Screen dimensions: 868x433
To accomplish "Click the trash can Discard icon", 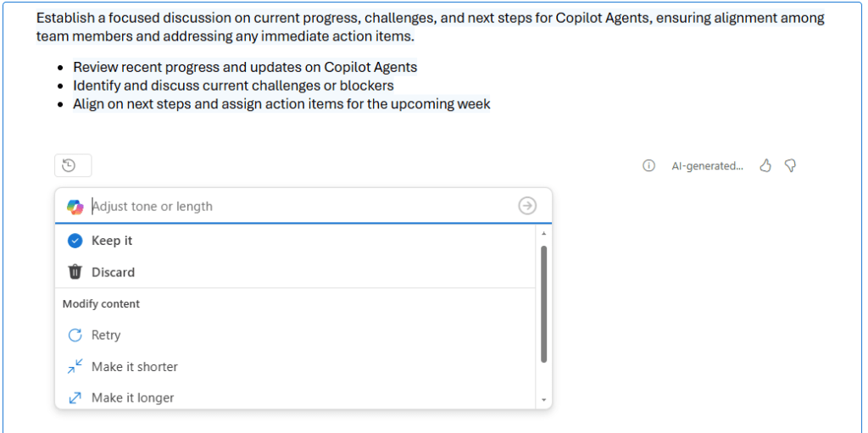I will tap(75, 272).
